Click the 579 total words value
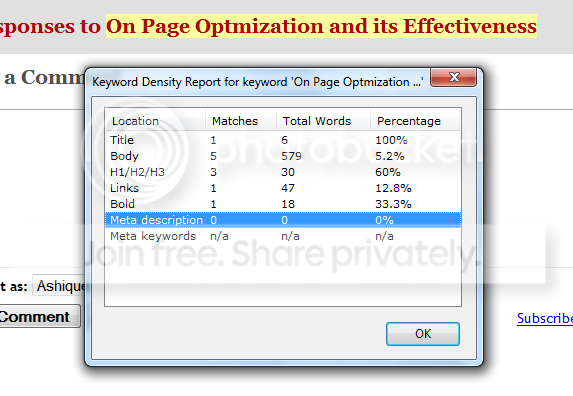The height and width of the screenshot is (396, 573). (x=291, y=156)
